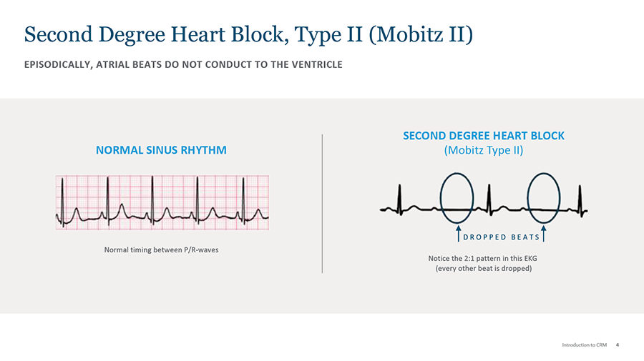The height and width of the screenshot is (361, 644).
Task: Select the (Mobitz Type II) subheading
Action: (x=484, y=151)
